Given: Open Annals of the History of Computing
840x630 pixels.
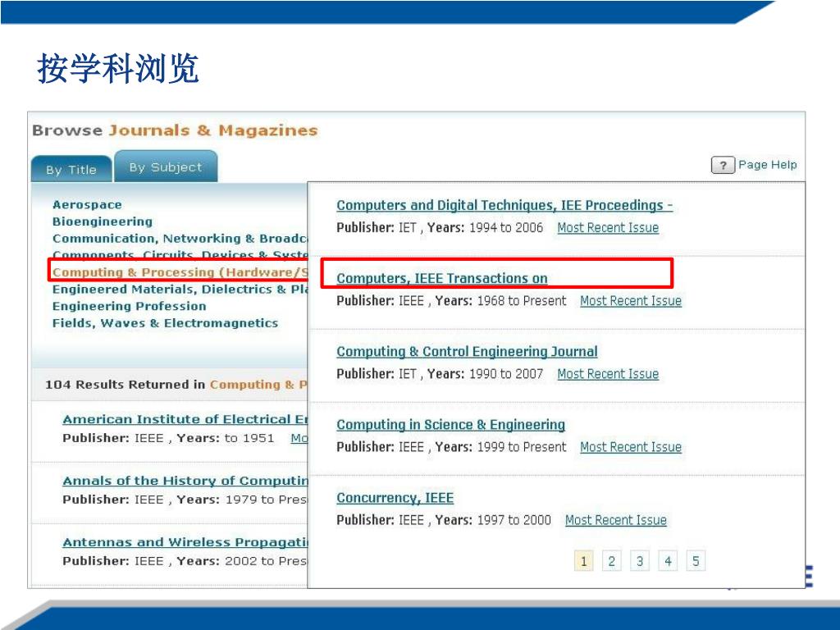Looking at the screenshot, I should pyautogui.click(x=185, y=481).
